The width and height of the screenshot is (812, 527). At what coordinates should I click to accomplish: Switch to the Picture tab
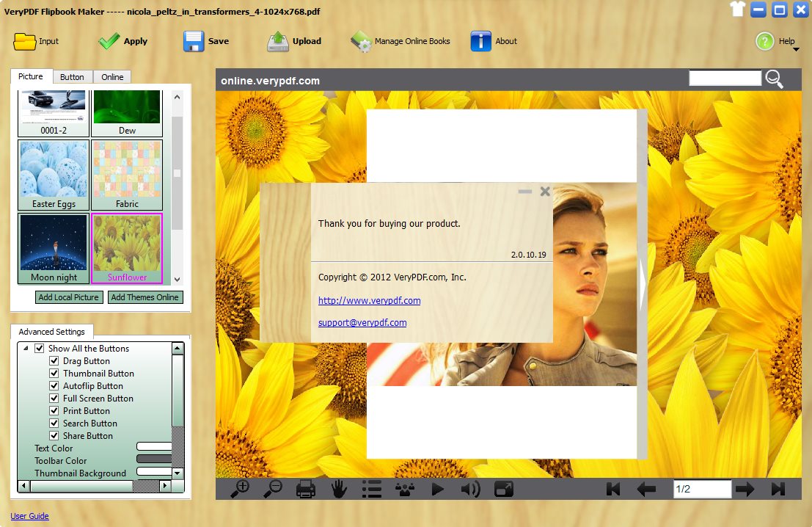31,76
